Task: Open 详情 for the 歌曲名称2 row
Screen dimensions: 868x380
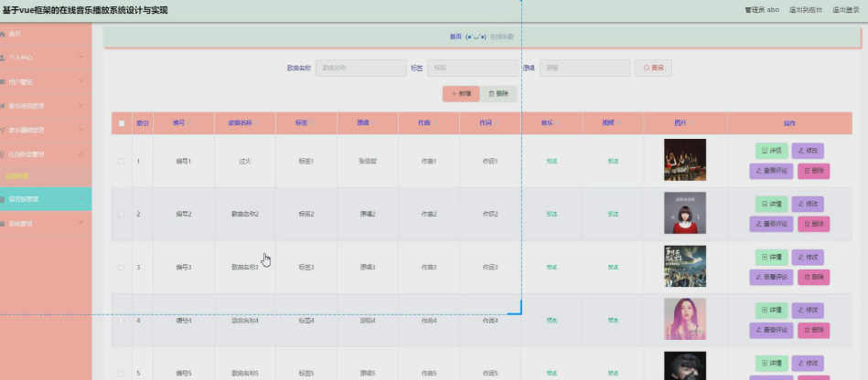Action: 772,204
